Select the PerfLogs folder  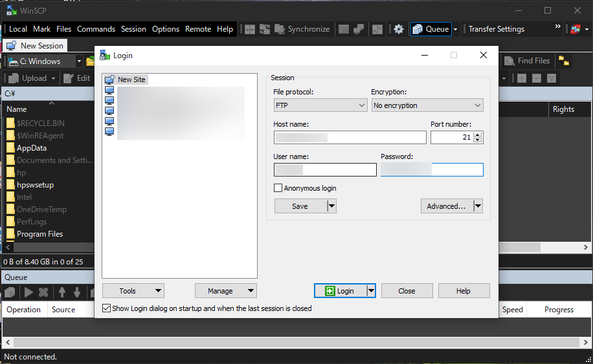[32, 222]
